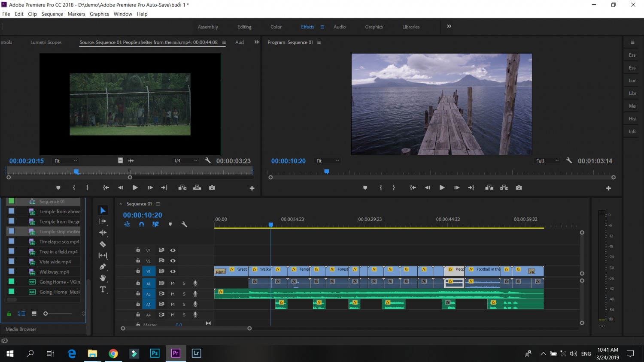Select the Track Select Forward tool
This screenshot has height=362, width=644.
coord(103,221)
